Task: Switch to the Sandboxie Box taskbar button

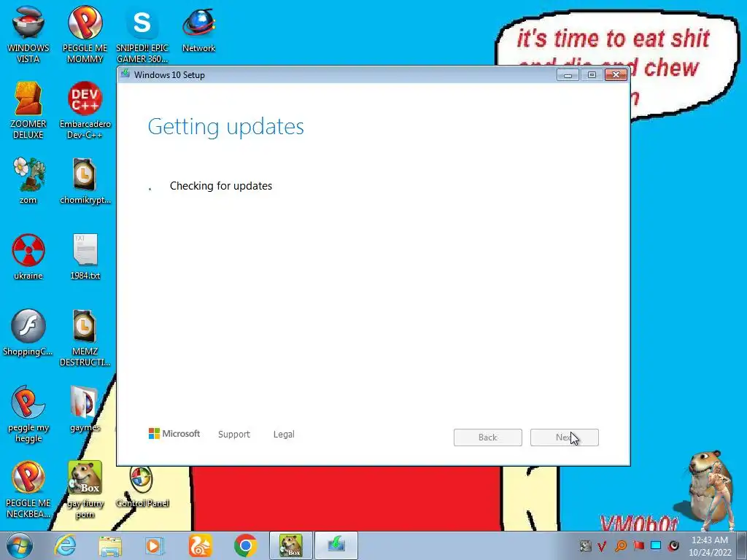Action: coord(290,545)
